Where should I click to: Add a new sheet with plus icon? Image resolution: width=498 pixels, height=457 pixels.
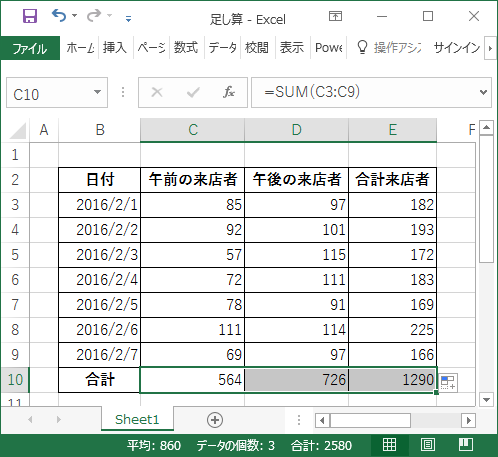[x=215, y=420]
